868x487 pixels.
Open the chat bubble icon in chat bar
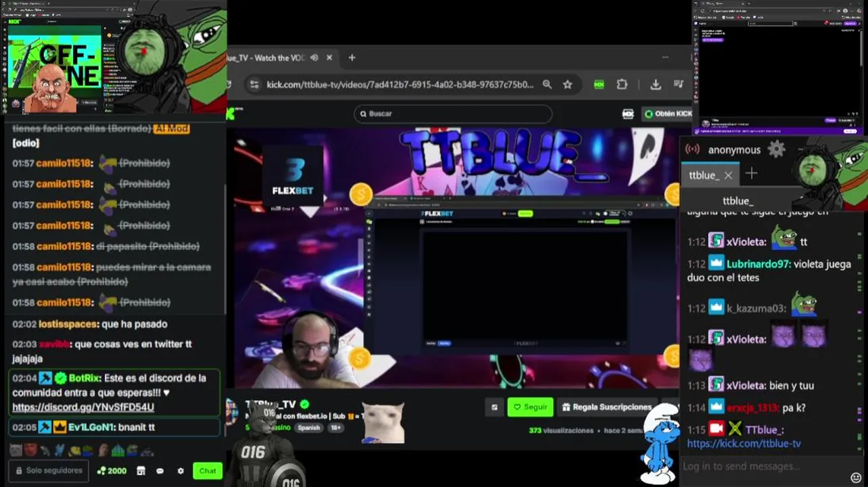(x=160, y=471)
